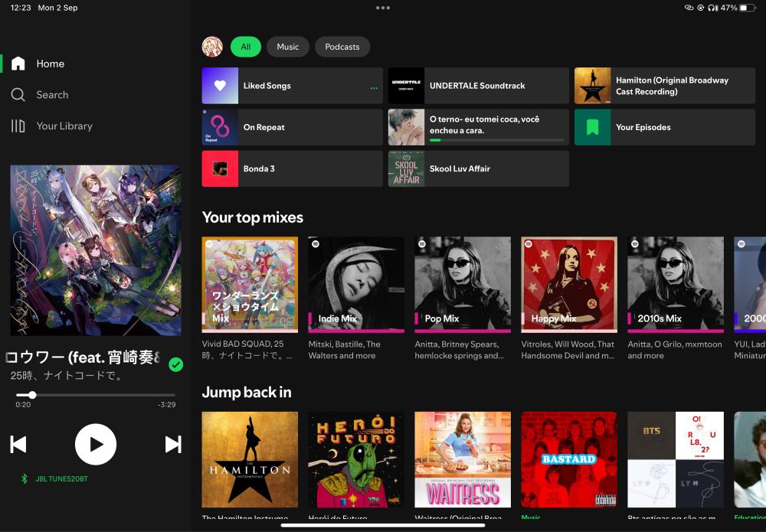
Task: Select the Podcasts filter chip
Action: (x=342, y=47)
